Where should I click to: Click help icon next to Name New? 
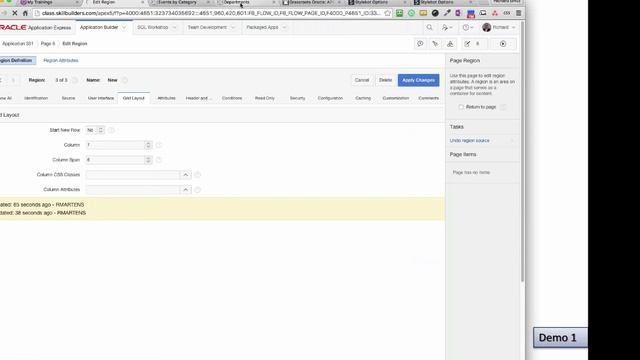coord(125,80)
